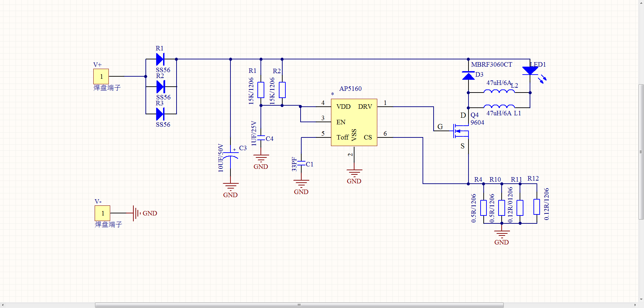Select the C4 1UF/25V capacitor
This screenshot has height=308, width=644.
261,138
